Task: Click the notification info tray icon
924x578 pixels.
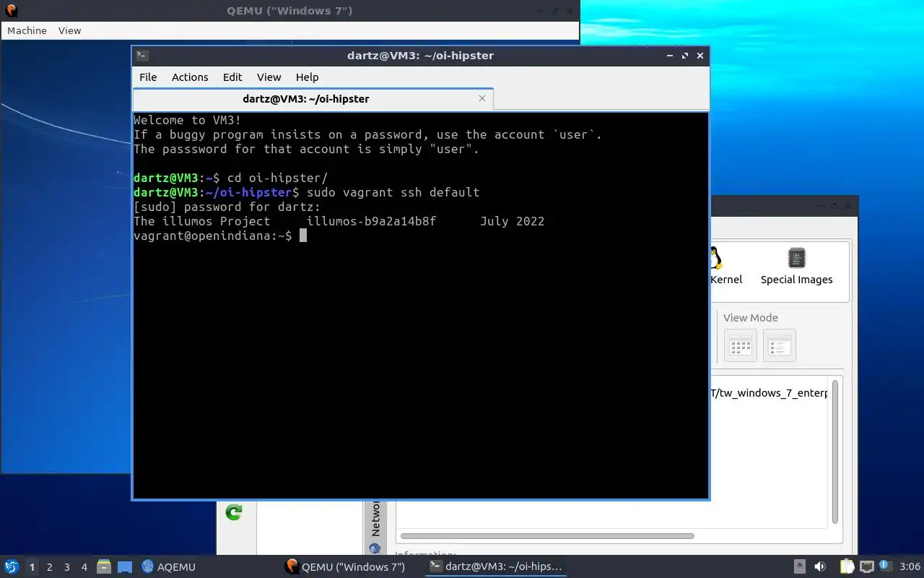Action: tap(885, 566)
